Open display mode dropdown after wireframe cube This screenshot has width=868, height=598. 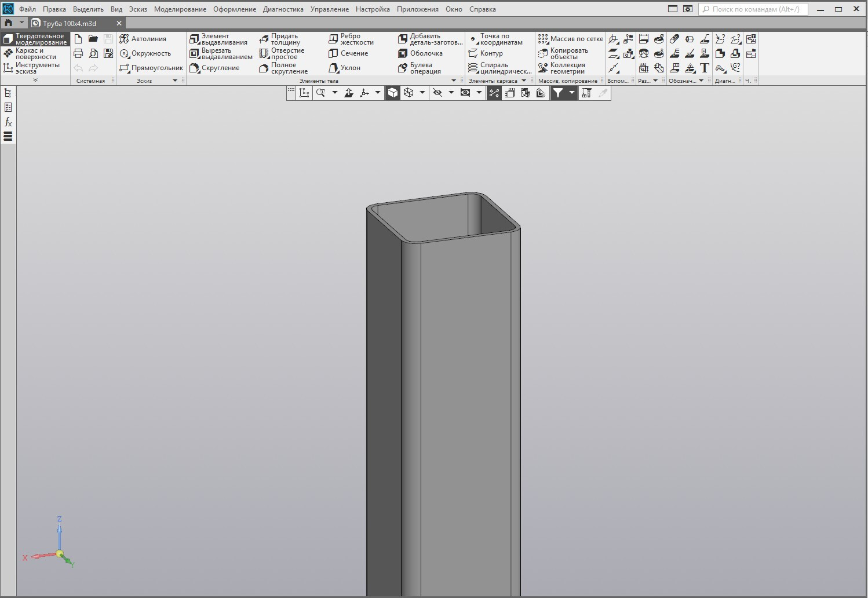pyautogui.click(x=422, y=93)
